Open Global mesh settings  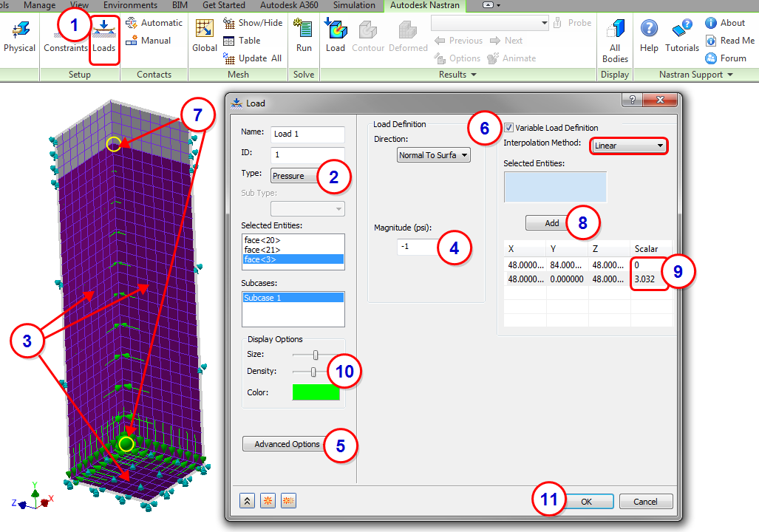(204, 36)
